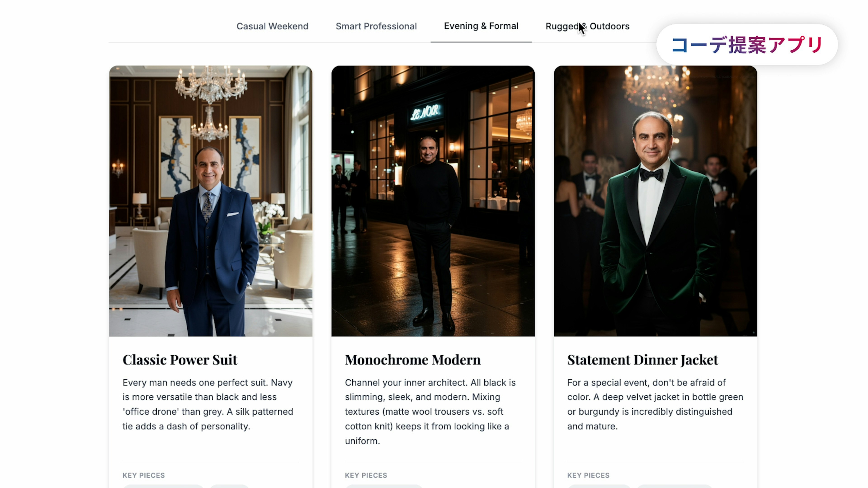This screenshot has height=488, width=868.
Task: View the Statement Dinner Jacket photo
Action: click(655, 201)
